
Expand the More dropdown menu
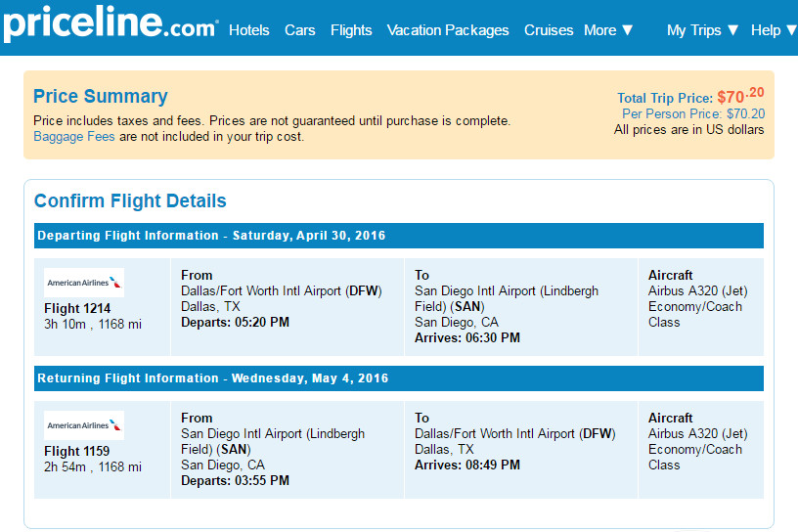click(x=608, y=30)
